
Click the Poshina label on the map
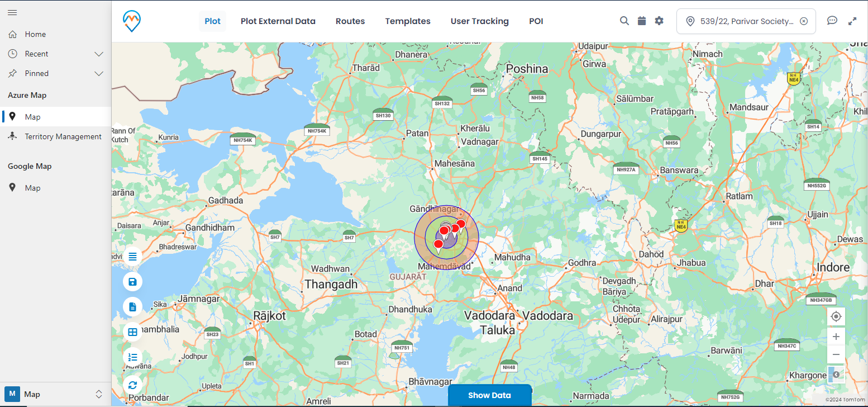[527, 69]
